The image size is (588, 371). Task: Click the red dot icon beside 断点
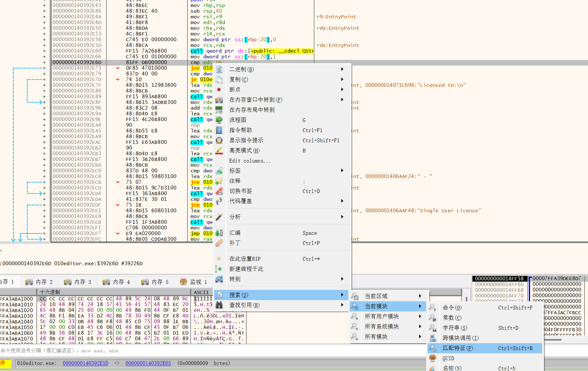click(x=219, y=90)
